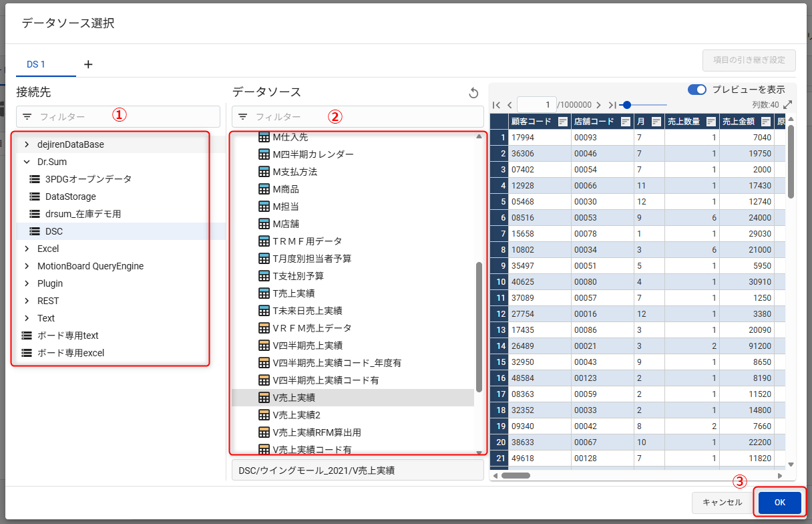This screenshot has height=524, width=812.
Task: Collapse the Dr.Sum connection node
Action: (x=27, y=162)
